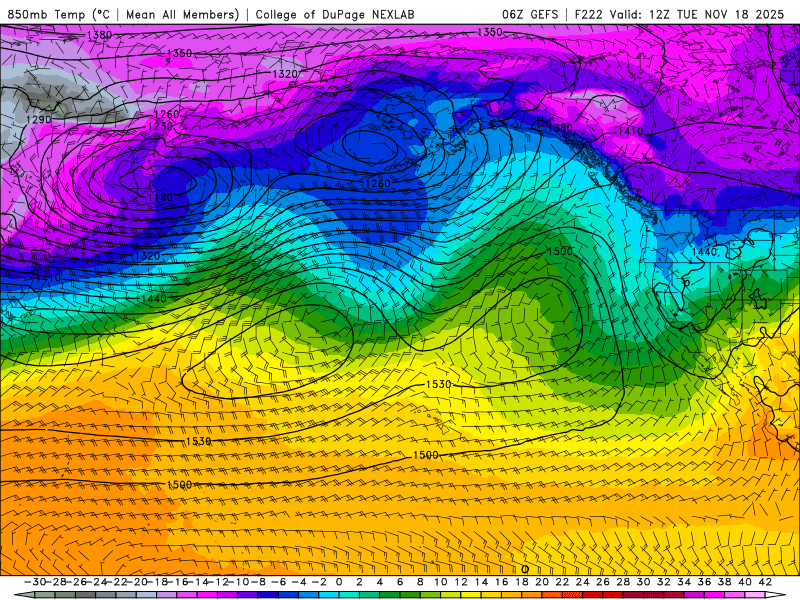The width and height of the screenshot is (800, 600).
Task: Click the -20 legend value
Action: click(x=137, y=582)
